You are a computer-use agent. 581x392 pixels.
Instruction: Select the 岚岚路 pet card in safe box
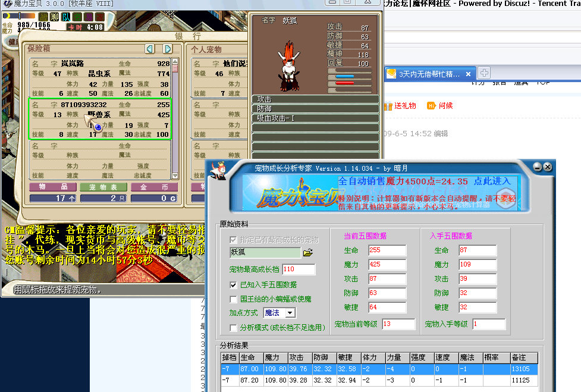[100, 78]
